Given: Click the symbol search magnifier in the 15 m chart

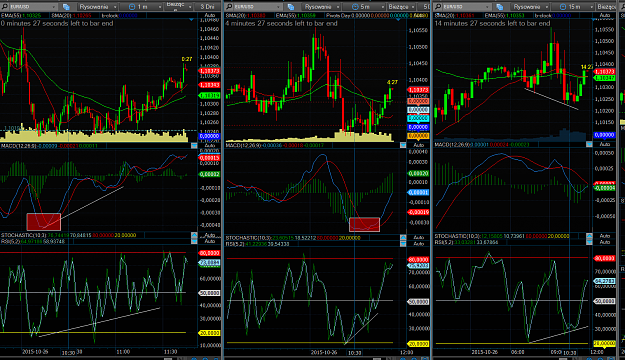Looking at the screenshot, I should 438,6.
